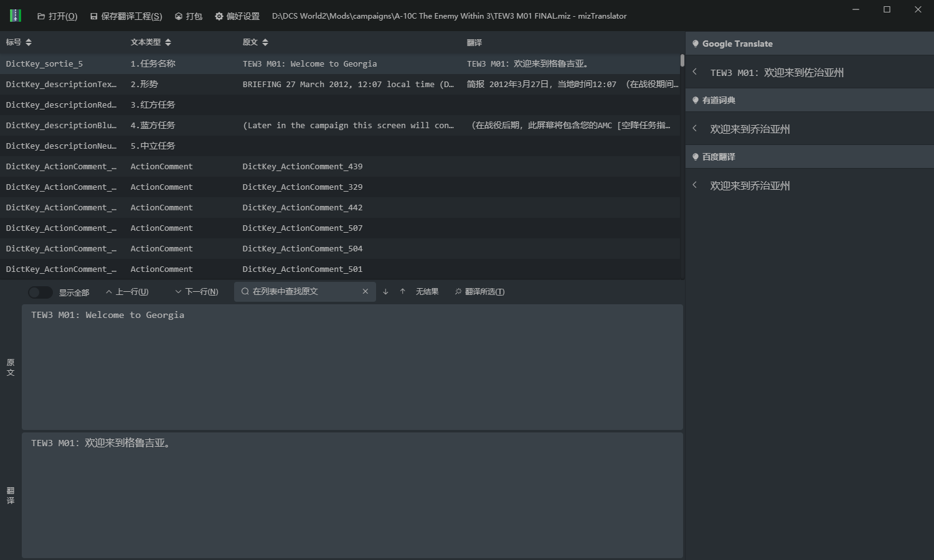Clear the search box with X icon
934x560 pixels.
point(366,292)
